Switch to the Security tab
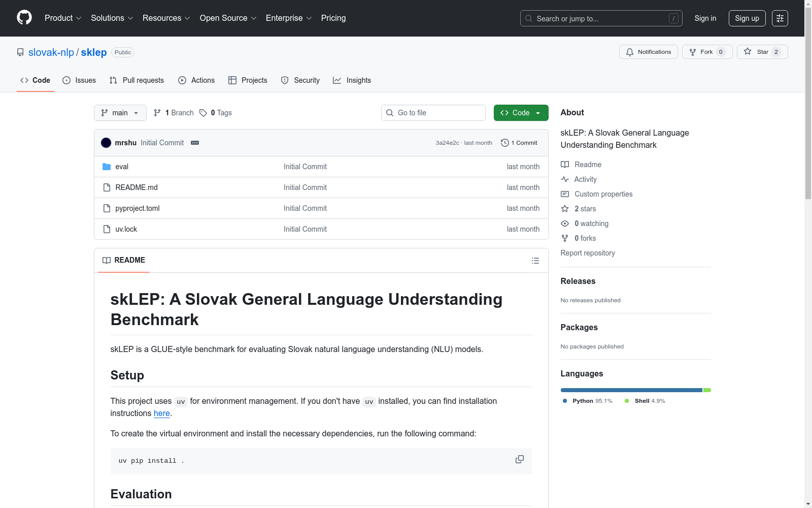The image size is (812, 508). point(300,80)
